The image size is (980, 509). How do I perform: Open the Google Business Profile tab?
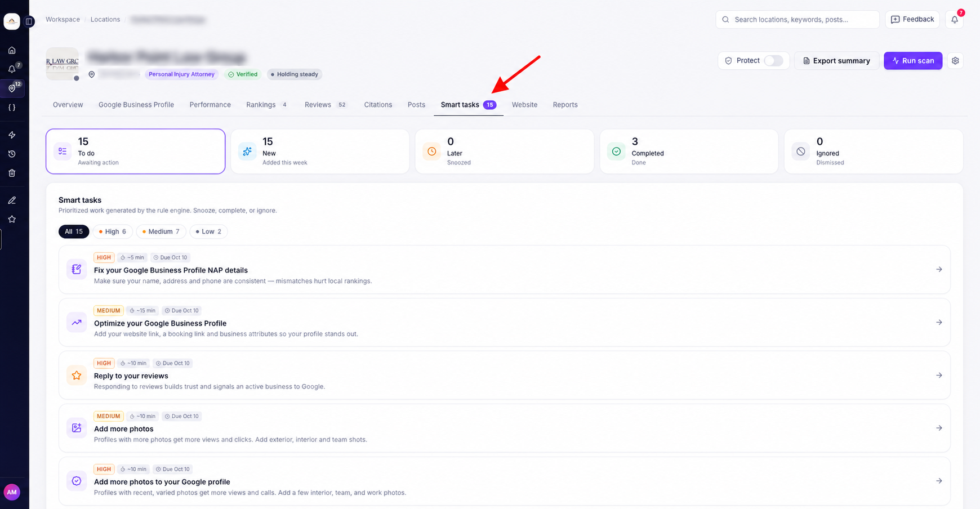point(136,105)
